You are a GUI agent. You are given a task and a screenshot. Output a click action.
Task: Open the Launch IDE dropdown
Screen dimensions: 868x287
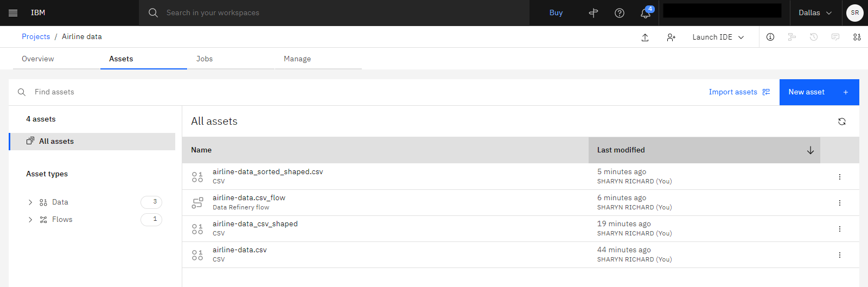[x=718, y=37]
